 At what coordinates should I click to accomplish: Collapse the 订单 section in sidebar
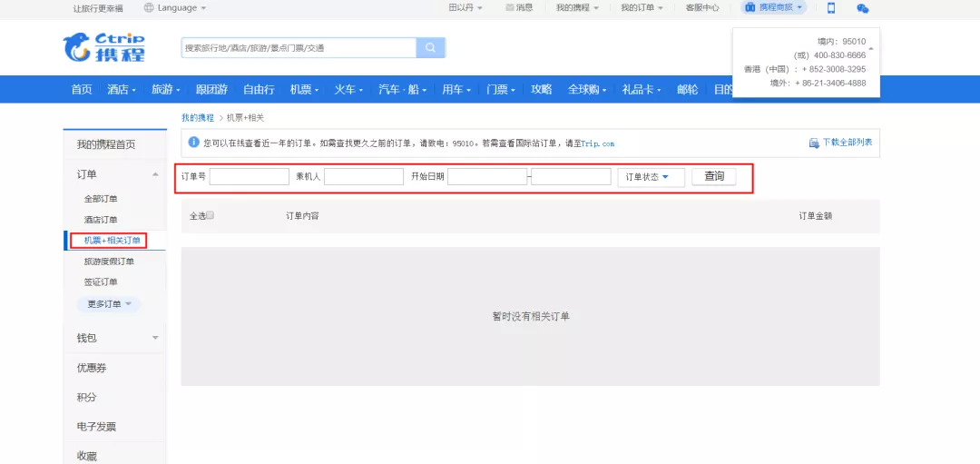coord(155,174)
